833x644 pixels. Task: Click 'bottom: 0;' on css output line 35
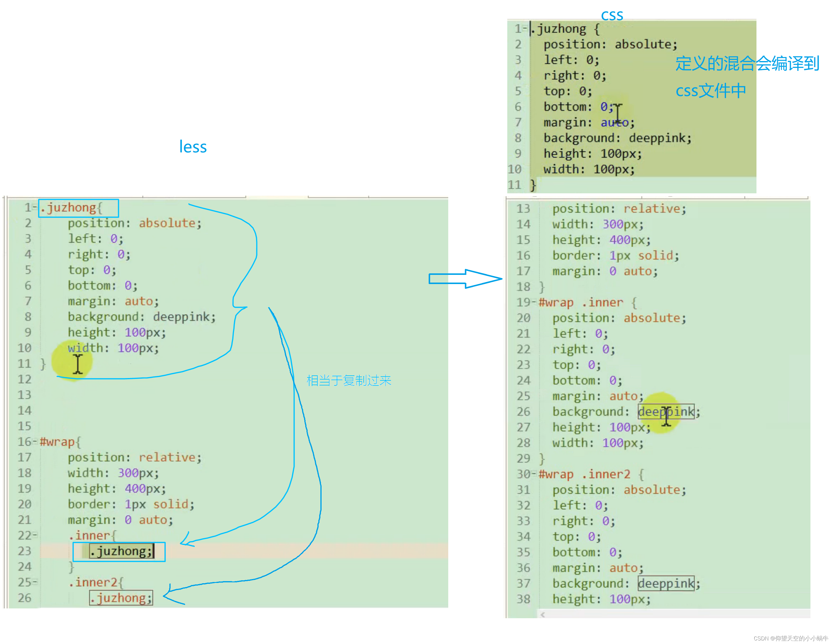(x=587, y=552)
